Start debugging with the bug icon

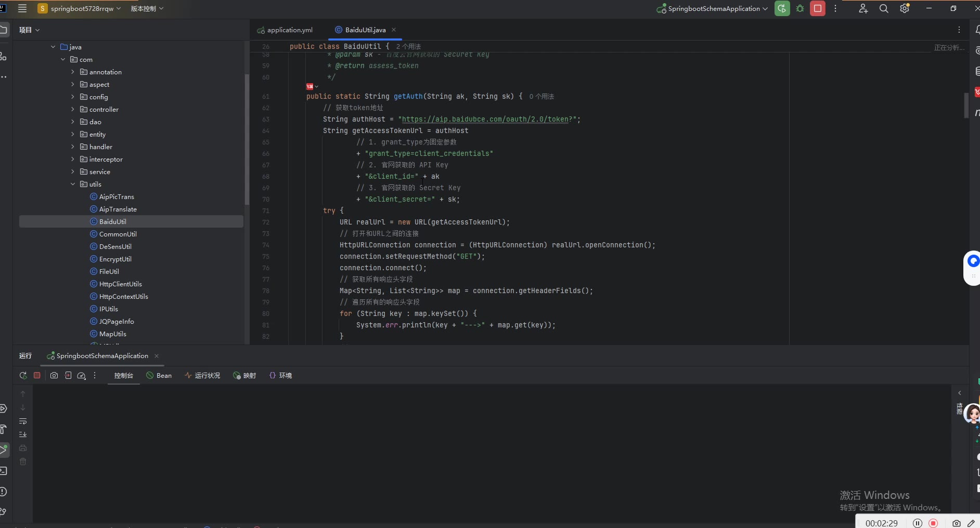(x=800, y=8)
